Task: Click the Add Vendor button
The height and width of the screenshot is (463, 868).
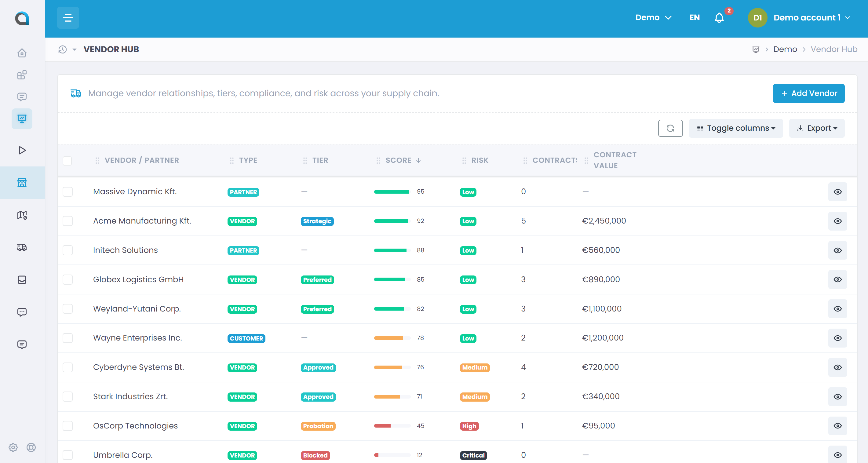Action: point(809,93)
